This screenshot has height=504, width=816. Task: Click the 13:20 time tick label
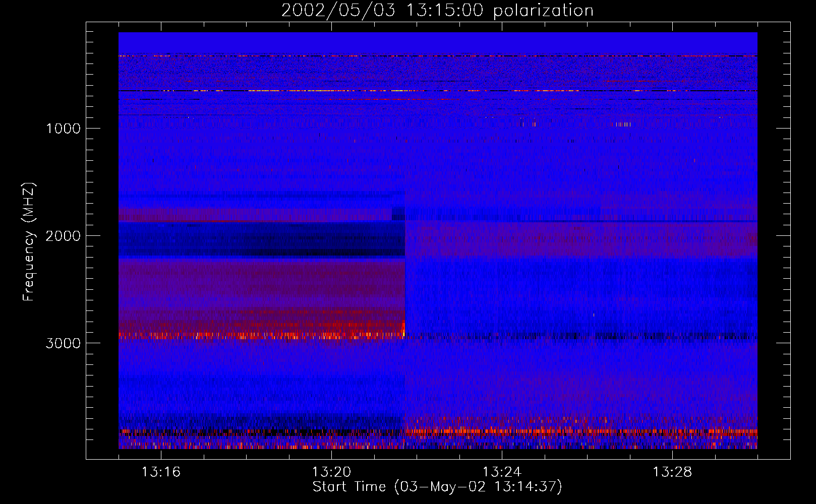pos(331,472)
